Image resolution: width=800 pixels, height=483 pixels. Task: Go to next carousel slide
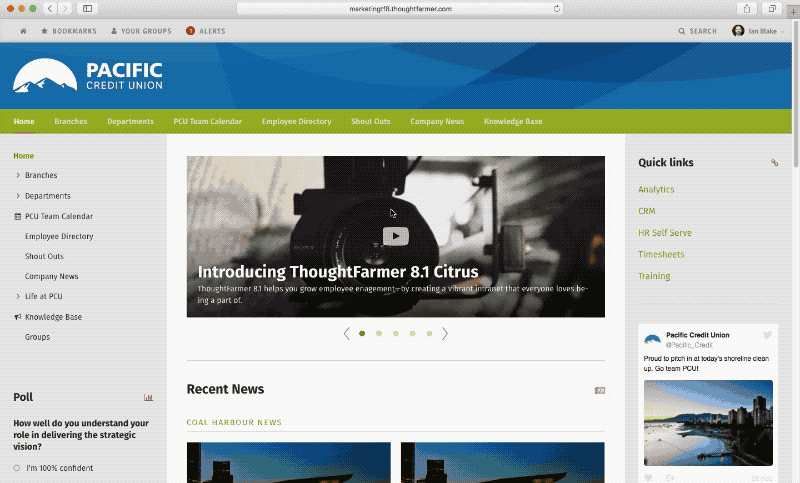pyautogui.click(x=445, y=334)
